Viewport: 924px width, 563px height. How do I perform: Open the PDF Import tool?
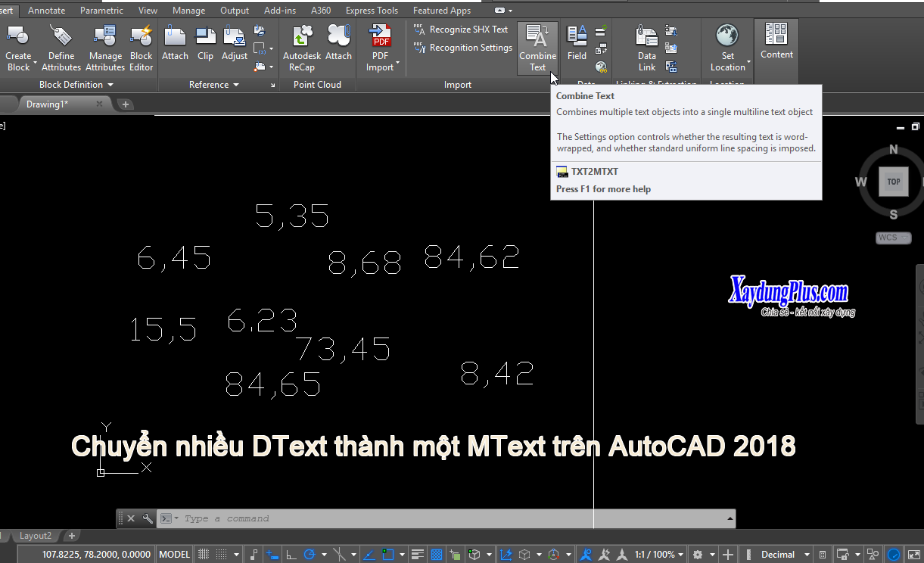(x=381, y=47)
